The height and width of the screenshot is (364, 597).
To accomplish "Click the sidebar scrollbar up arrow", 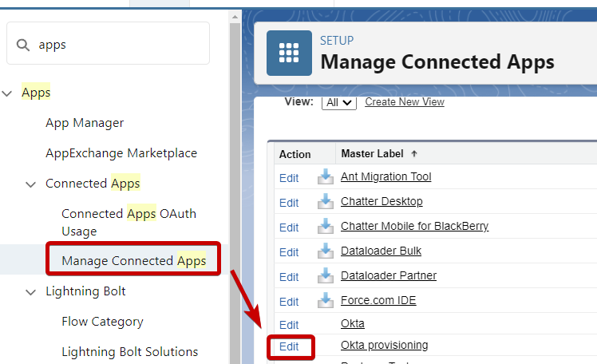I will (235, 17).
